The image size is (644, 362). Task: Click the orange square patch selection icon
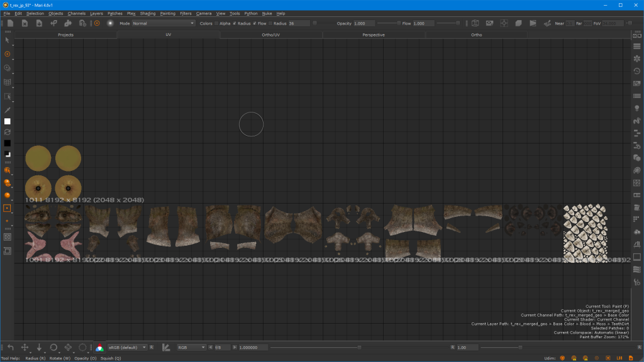pyautogui.click(x=8, y=208)
